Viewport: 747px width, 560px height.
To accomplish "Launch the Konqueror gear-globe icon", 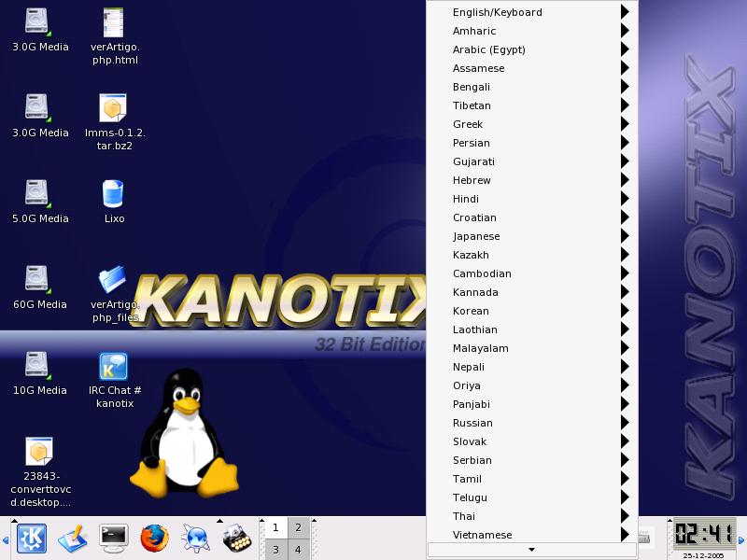I will pos(195,539).
